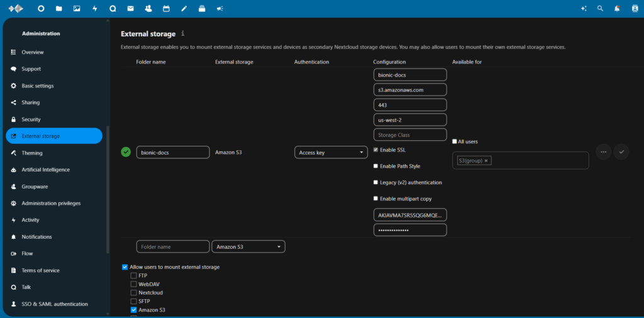644x318 pixels.
Task: Remove the S3(group) tag
Action: (x=486, y=161)
